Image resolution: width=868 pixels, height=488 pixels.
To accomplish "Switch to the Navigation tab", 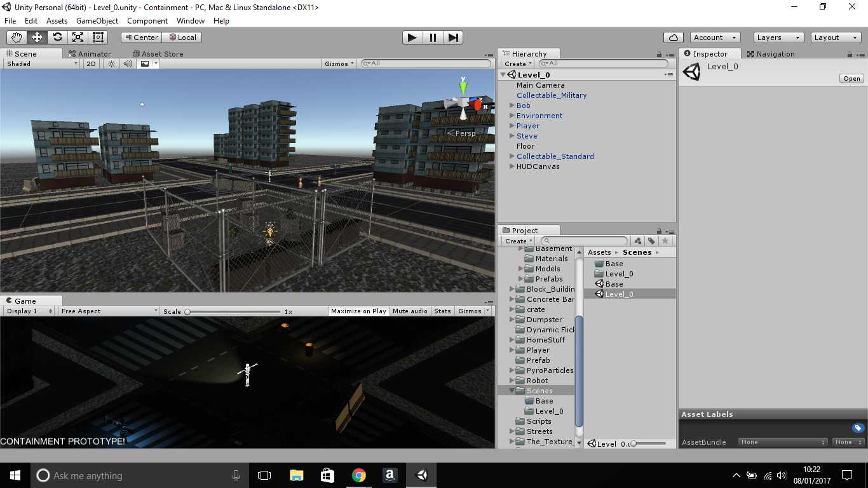I will click(776, 53).
